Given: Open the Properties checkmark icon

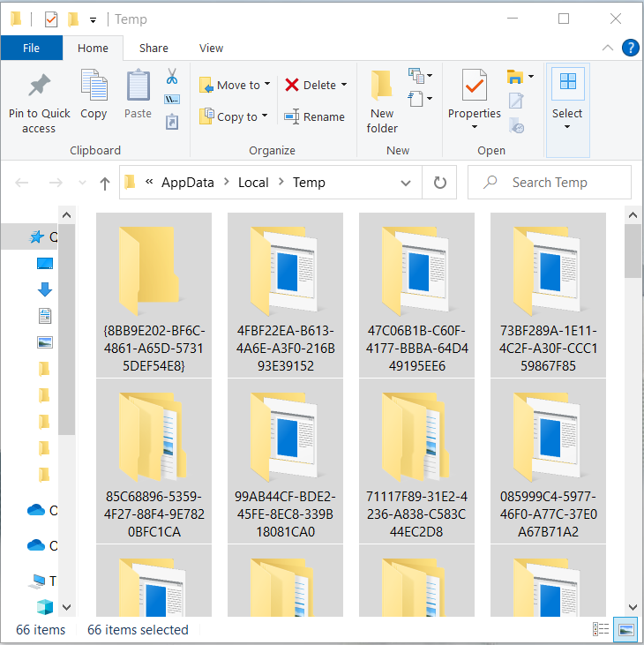Looking at the screenshot, I should 474,86.
